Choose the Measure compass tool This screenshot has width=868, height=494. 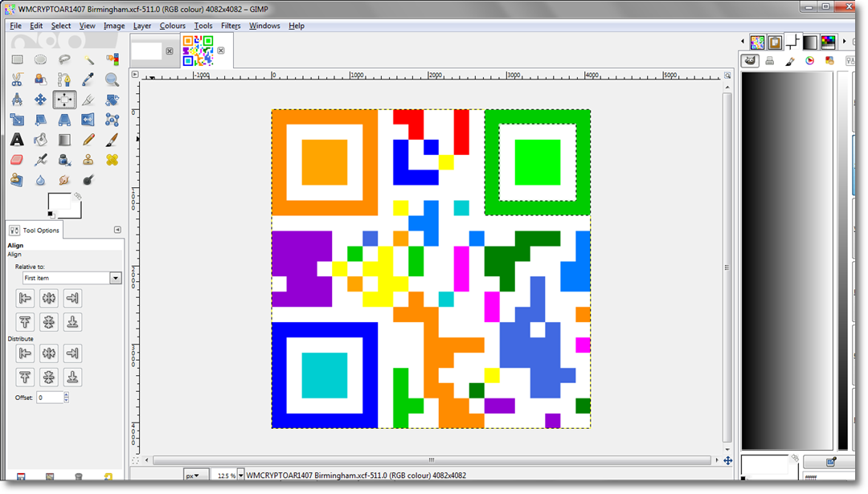coord(17,100)
